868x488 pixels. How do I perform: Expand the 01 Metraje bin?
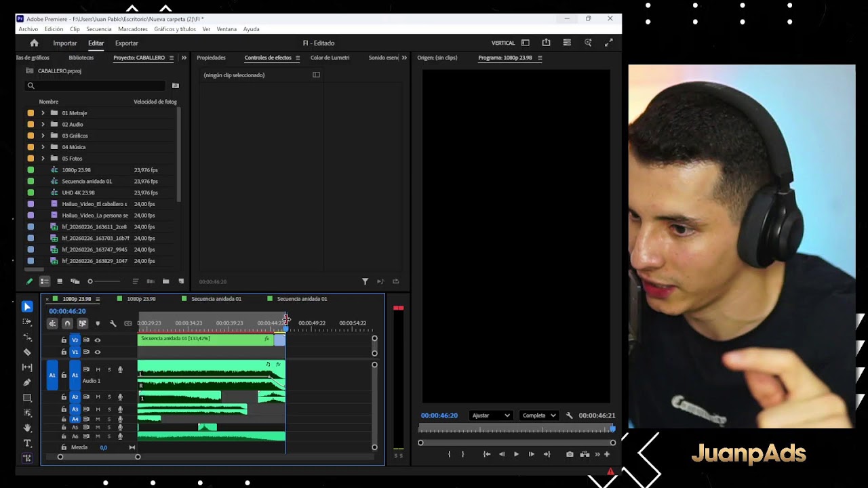tap(43, 113)
